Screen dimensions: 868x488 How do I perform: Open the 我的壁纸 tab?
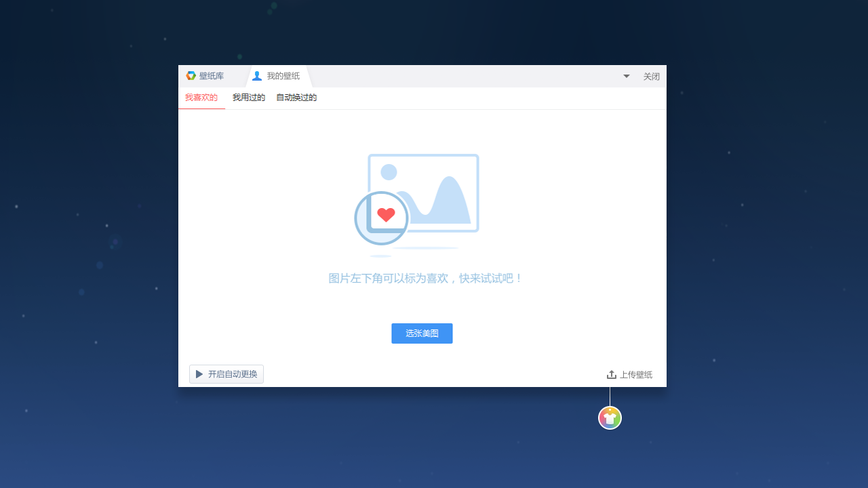point(282,76)
